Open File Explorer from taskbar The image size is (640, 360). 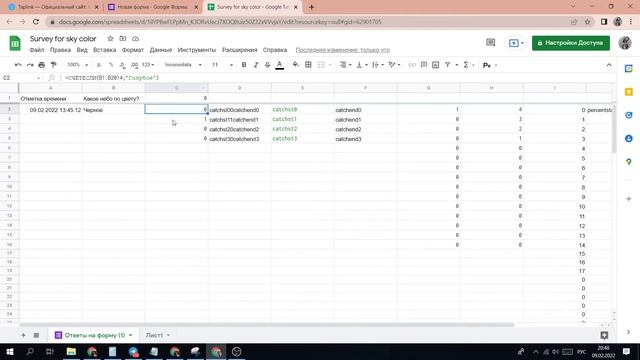click(71, 351)
